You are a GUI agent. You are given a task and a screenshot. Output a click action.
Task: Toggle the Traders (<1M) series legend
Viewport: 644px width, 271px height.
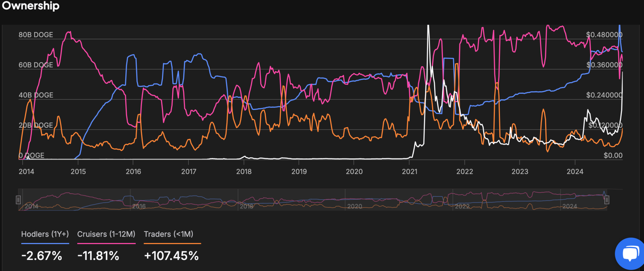click(x=169, y=234)
